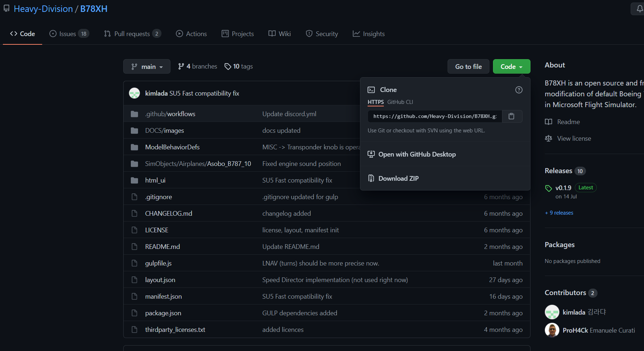Open the thirdparty_licenses.txt file name
This screenshot has height=351, width=644.
pyautogui.click(x=175, y=330)
